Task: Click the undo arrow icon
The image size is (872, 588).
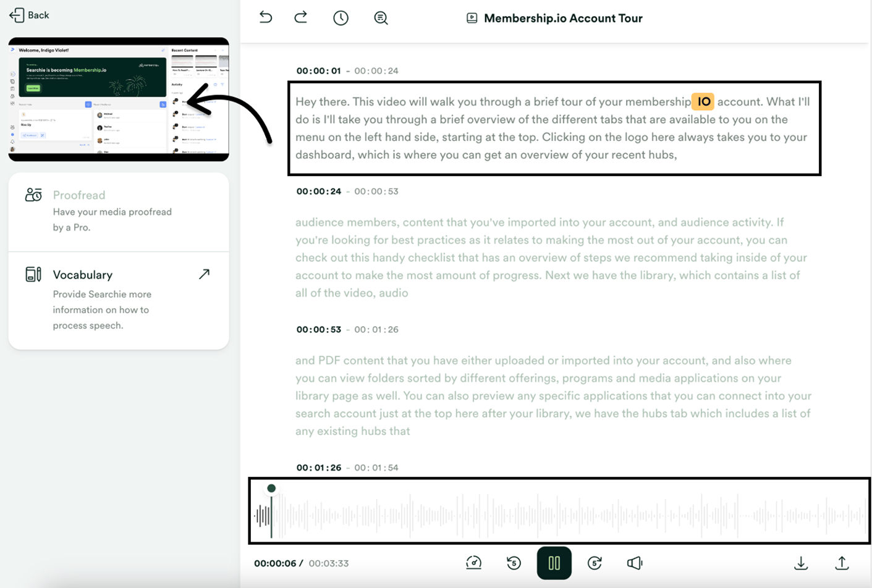Action: [x=266, y=17]
